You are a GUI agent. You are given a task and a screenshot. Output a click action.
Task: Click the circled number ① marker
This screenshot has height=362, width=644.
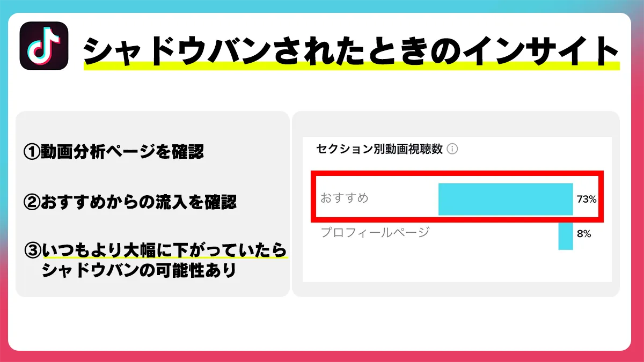pyautogui.click(x=32, y=152)
